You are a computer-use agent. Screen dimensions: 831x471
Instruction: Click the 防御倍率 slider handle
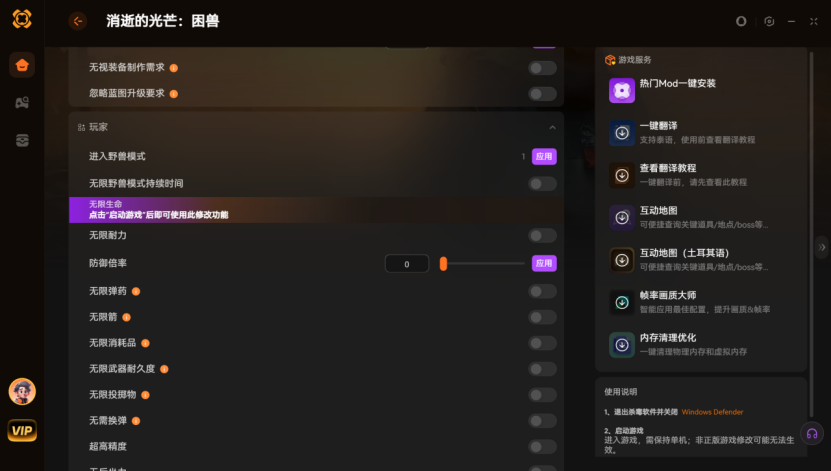tap(444, 263)
